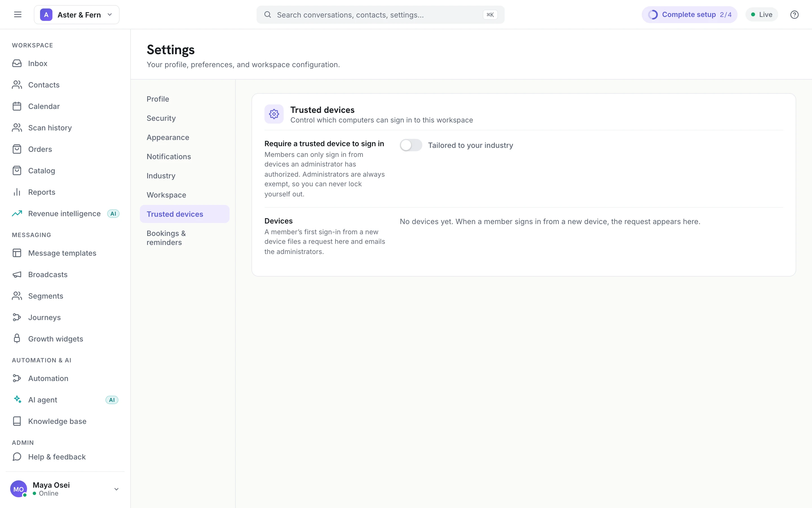
Task: Click the Revenue intelligence trend icon
Action: pos(17,214)
